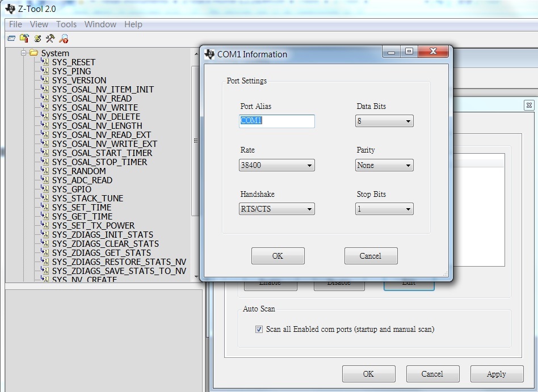Click the command icon beside SYS_SET_TX_POWER
Screen dimensions: 538x392
(45, 225)
